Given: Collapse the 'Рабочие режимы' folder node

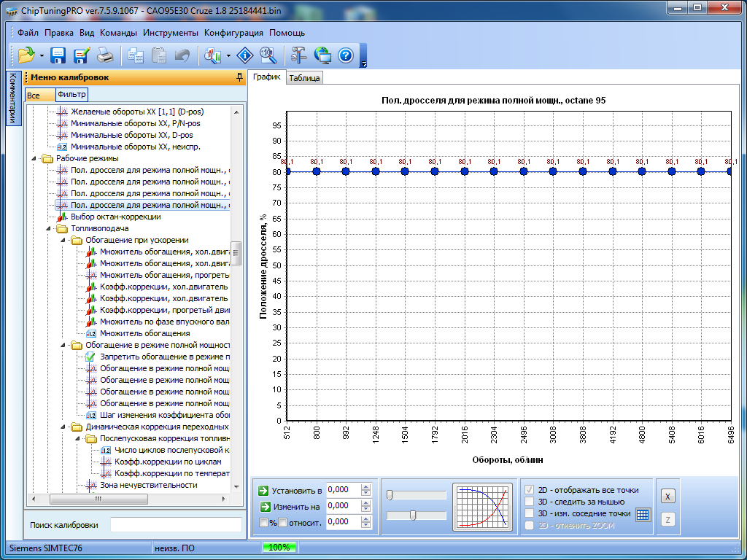Looking at the screenshot, I should pos(34,158).
